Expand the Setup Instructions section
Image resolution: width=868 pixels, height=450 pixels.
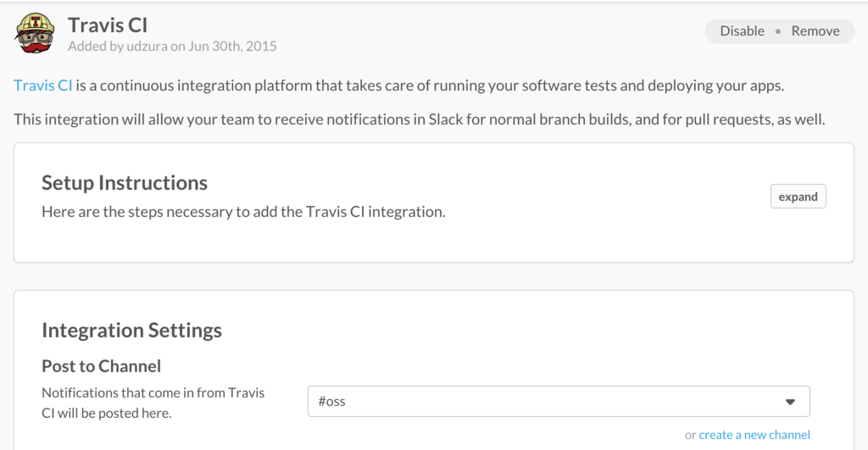(x=798, y=197)
